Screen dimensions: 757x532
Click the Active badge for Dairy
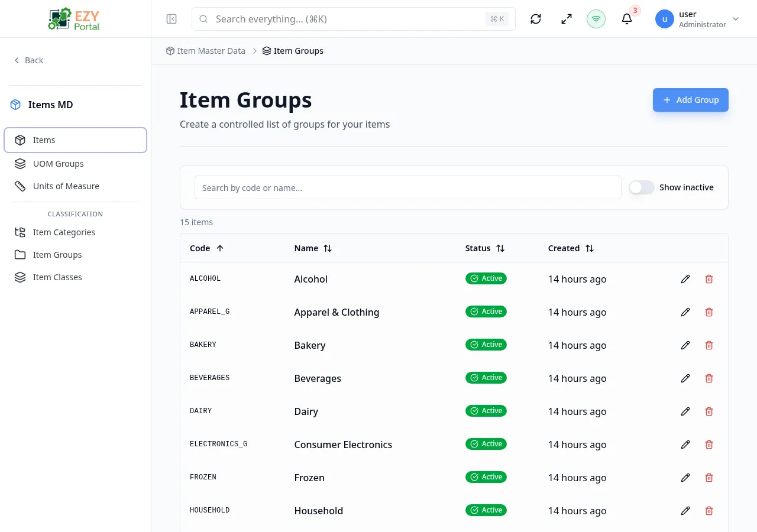pyautogui.click(x=486, y=411)
